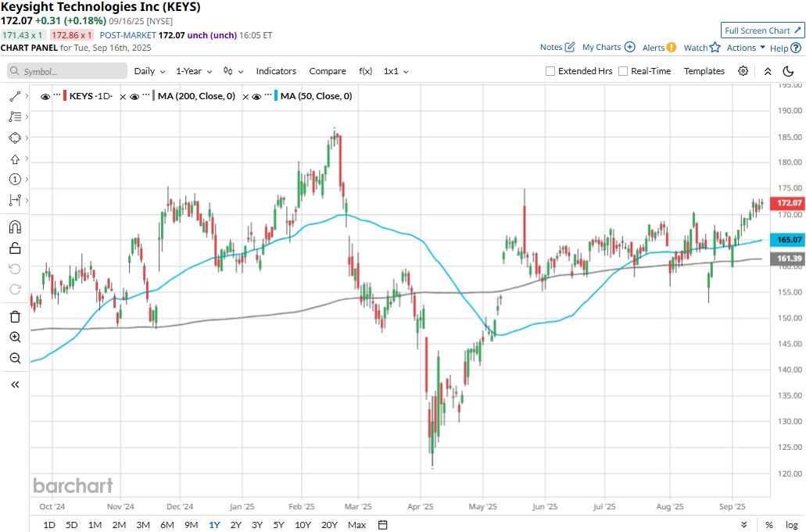This screenshot has height=532, width=806.
Task: Click the Help question mark icon
Action: pyautogui.click(x=796, y=48)
